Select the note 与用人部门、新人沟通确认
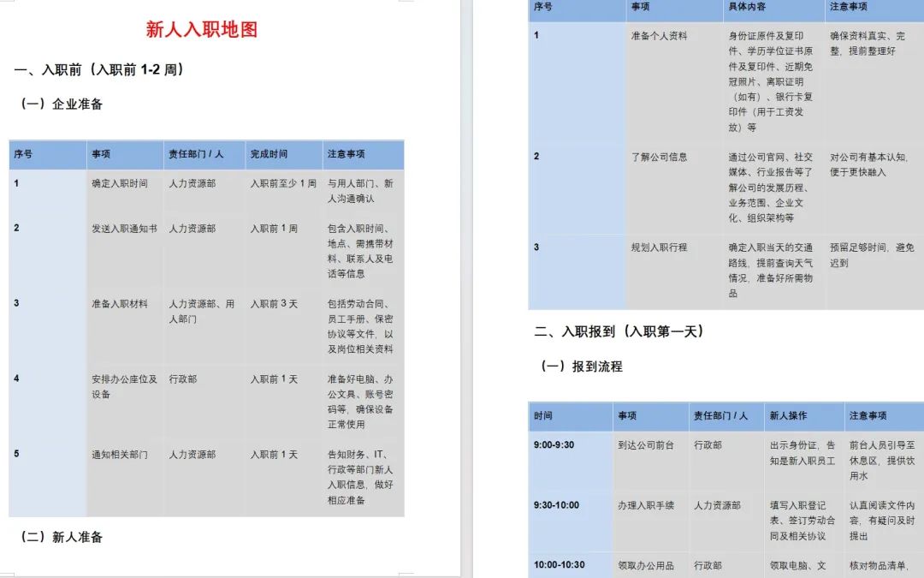Image resolution: width=924 pixels, height=578 pixels. click(360, 191)
